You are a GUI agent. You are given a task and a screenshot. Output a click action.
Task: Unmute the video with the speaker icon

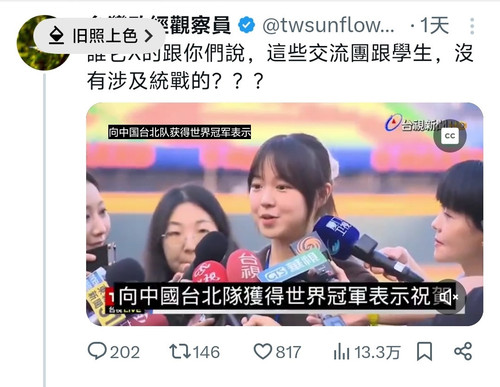tap(448, 296)
